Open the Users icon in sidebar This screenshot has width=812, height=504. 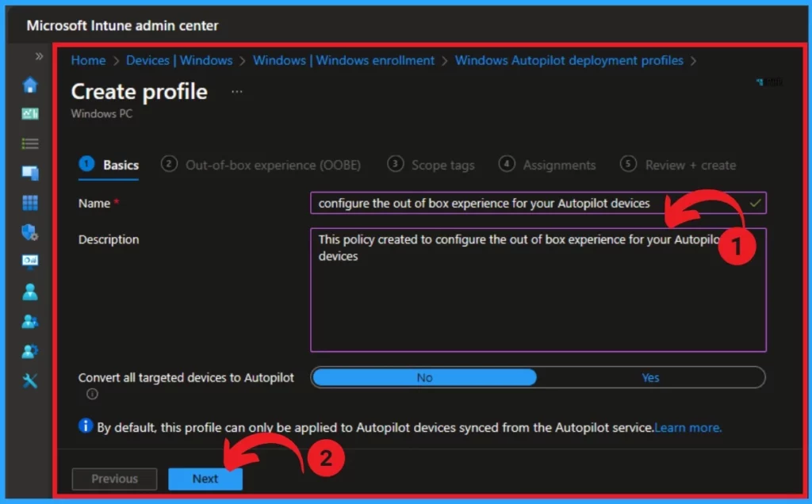30,292
